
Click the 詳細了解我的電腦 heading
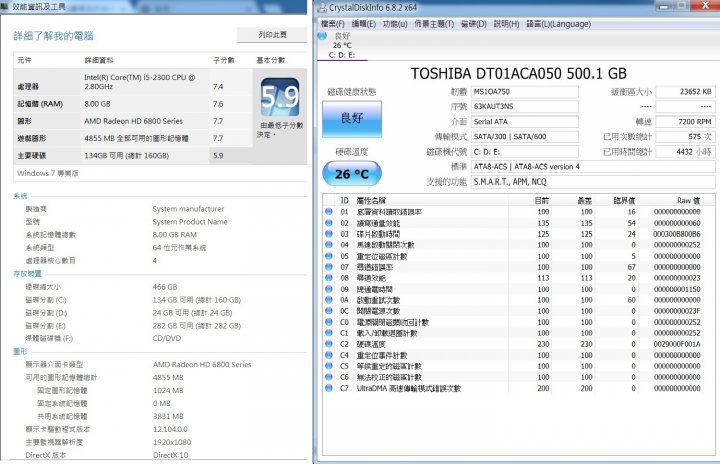53,36
